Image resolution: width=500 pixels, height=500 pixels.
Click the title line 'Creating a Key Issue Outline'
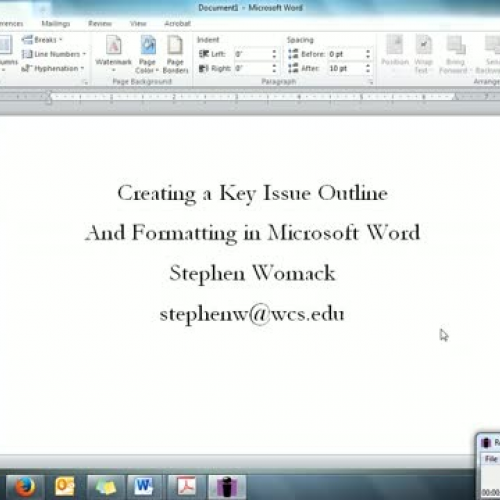point(253,193)
